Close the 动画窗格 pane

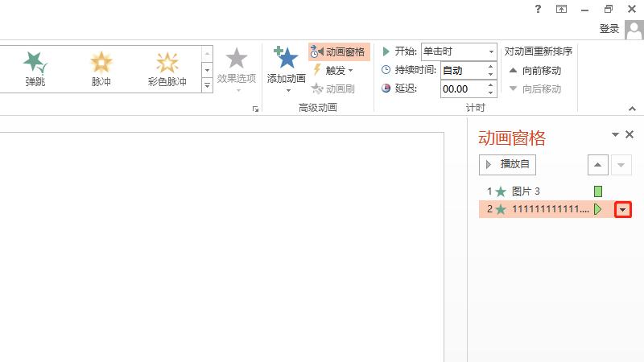click(630, 134)
